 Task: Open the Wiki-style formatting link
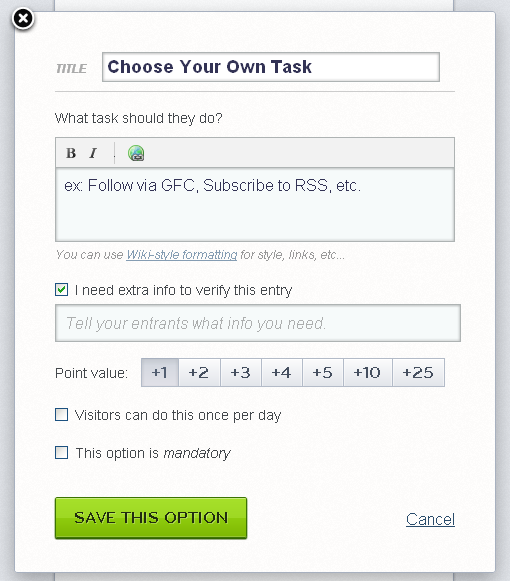[182, 255]
